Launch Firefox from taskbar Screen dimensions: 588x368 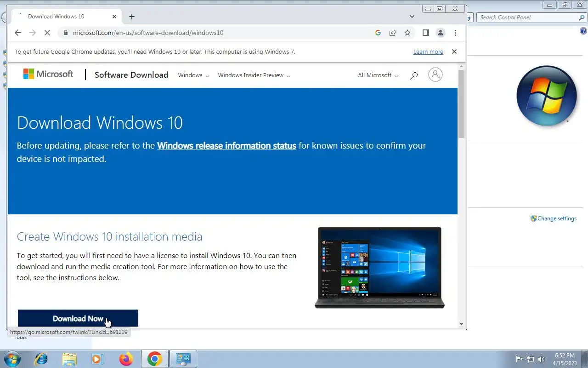tap(126, 359)
